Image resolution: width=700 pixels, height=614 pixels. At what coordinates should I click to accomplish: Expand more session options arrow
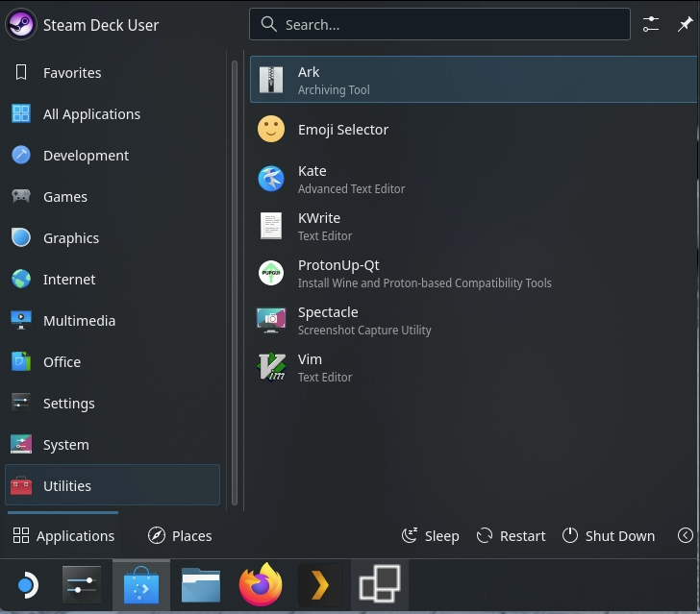coord(685,535)
